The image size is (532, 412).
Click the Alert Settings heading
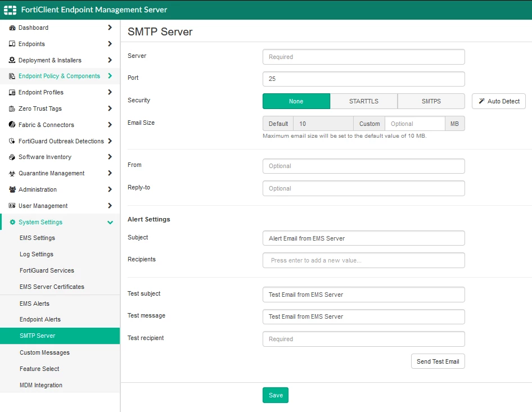tap(149, 219)
